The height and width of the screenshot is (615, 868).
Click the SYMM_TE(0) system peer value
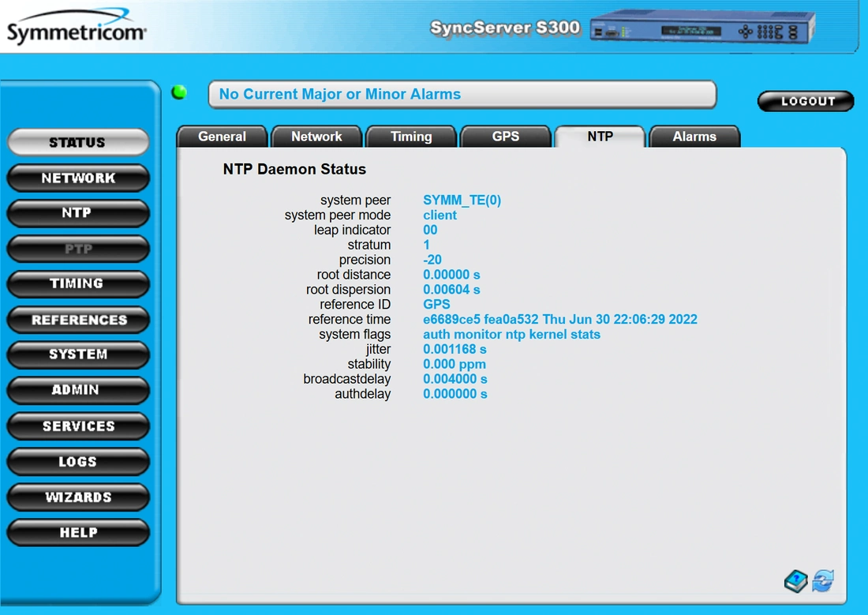pyautogui.click(x=462, y=200)
